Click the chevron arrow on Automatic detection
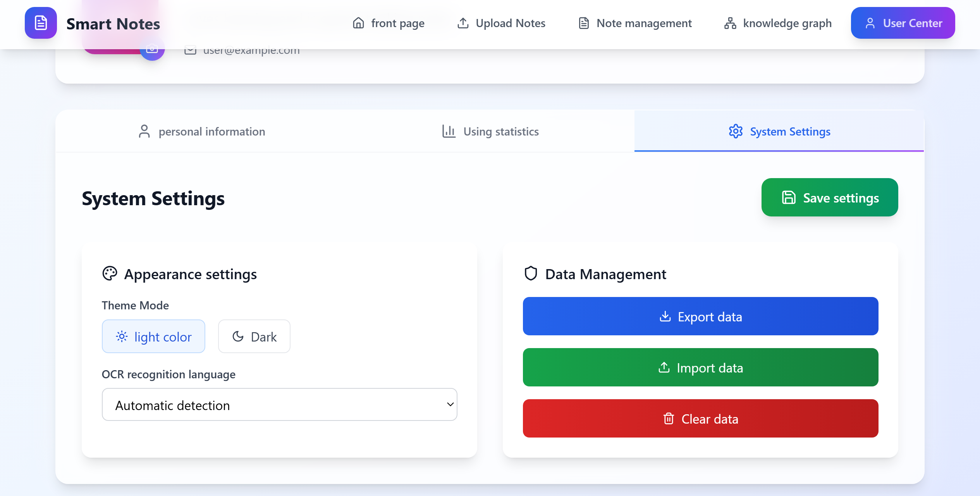 450,405
